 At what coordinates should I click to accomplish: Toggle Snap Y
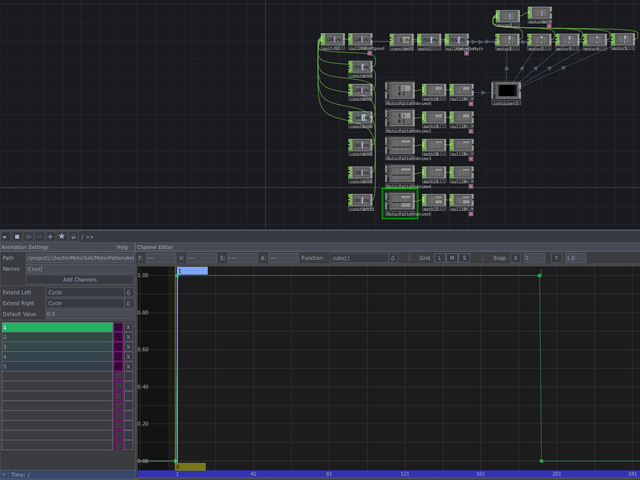(x=556, y=258)
